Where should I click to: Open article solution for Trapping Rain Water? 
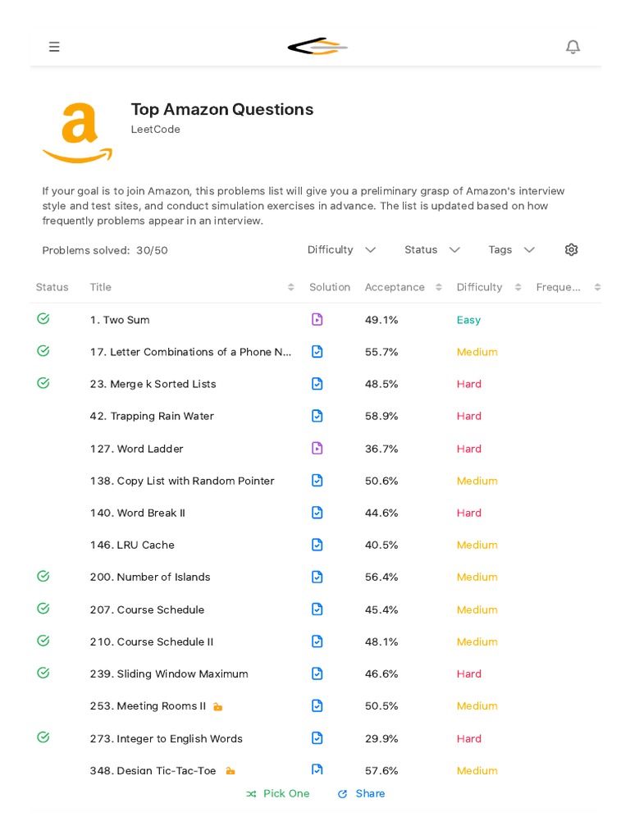tap(317, 416)
